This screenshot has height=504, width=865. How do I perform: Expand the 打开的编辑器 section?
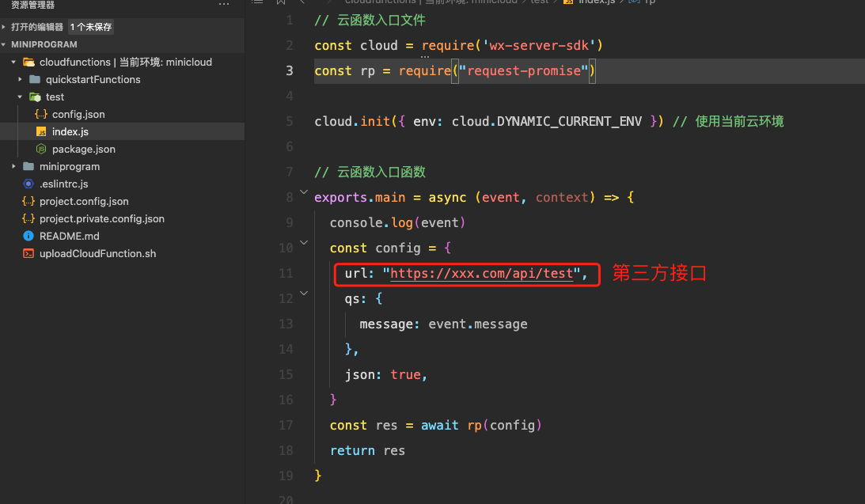pyautogui.click(x=4, y=26)
